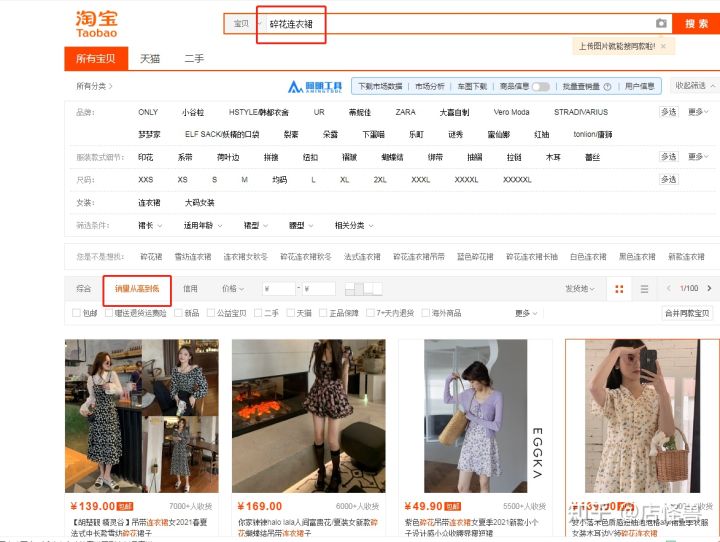The image size is (720, 542).
Task: Select the 大码女装 category
Action: (199, 203)
